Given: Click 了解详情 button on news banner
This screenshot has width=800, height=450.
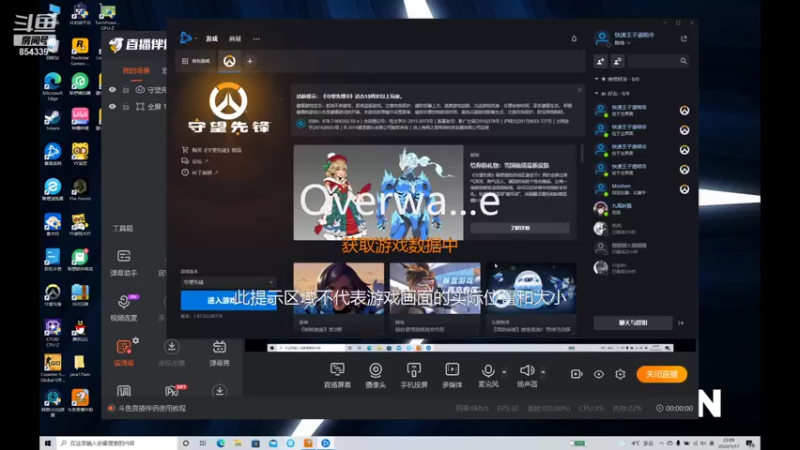Looking at the screenshot, I should tap(519, 228).
